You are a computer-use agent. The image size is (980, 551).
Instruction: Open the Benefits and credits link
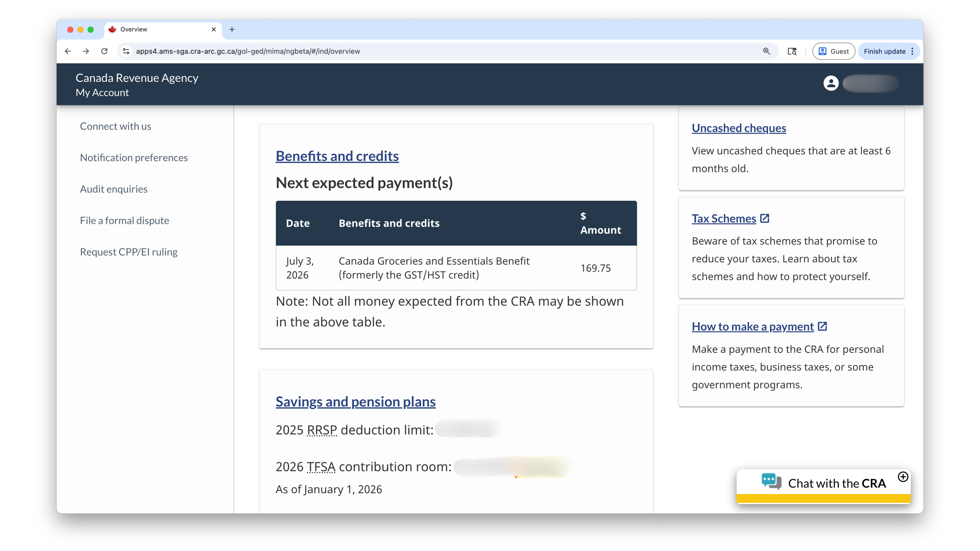pyautogui.click(x=337, y=156)
